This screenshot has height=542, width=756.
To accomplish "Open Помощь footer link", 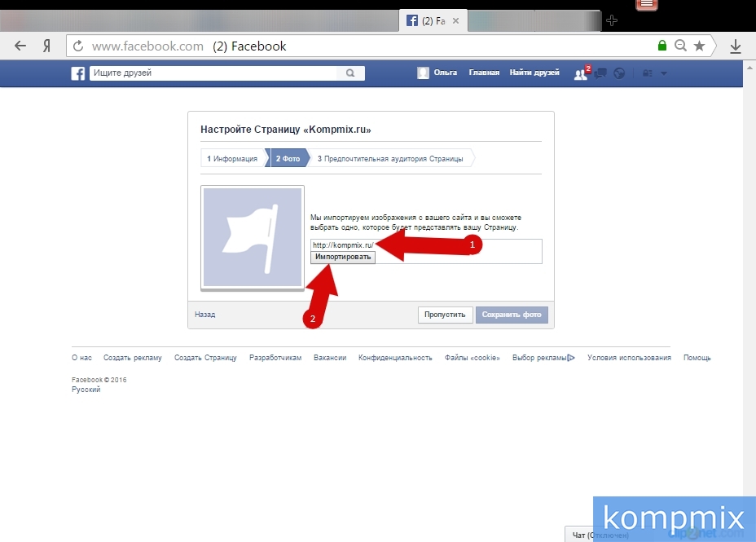I will click(x=697, y=358).
